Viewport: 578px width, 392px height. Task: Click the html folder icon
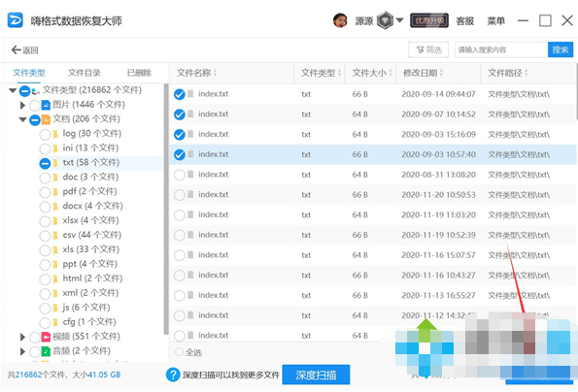55,279
